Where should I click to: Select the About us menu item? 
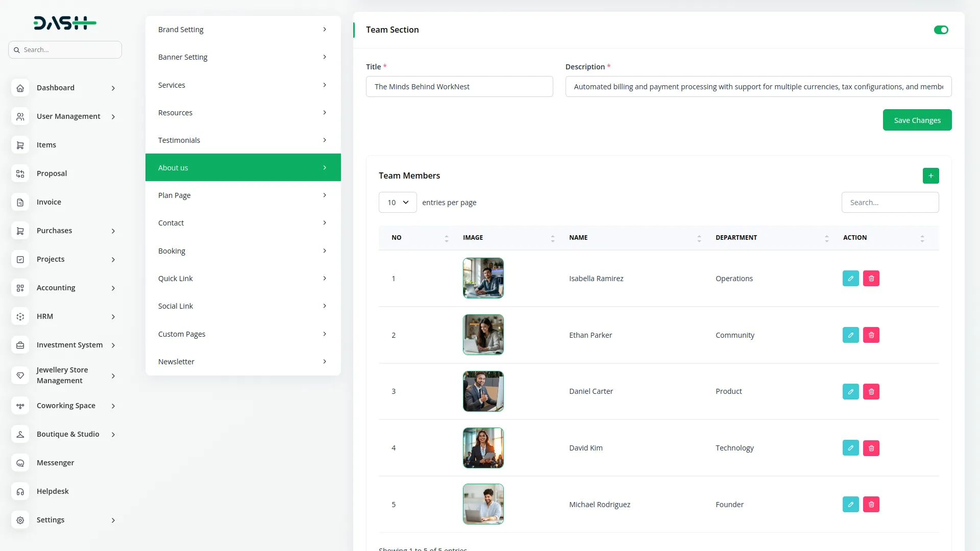pyautogui.click(x=173, y=167)
